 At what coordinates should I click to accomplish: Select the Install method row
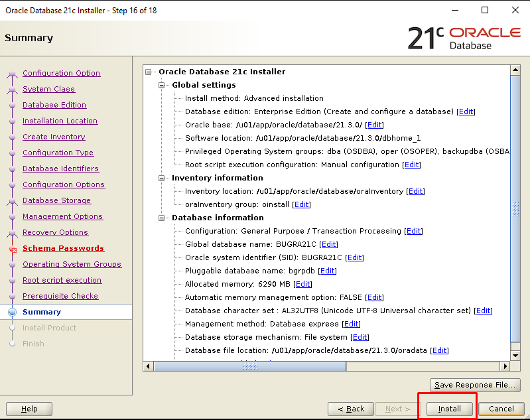point(254,98)
